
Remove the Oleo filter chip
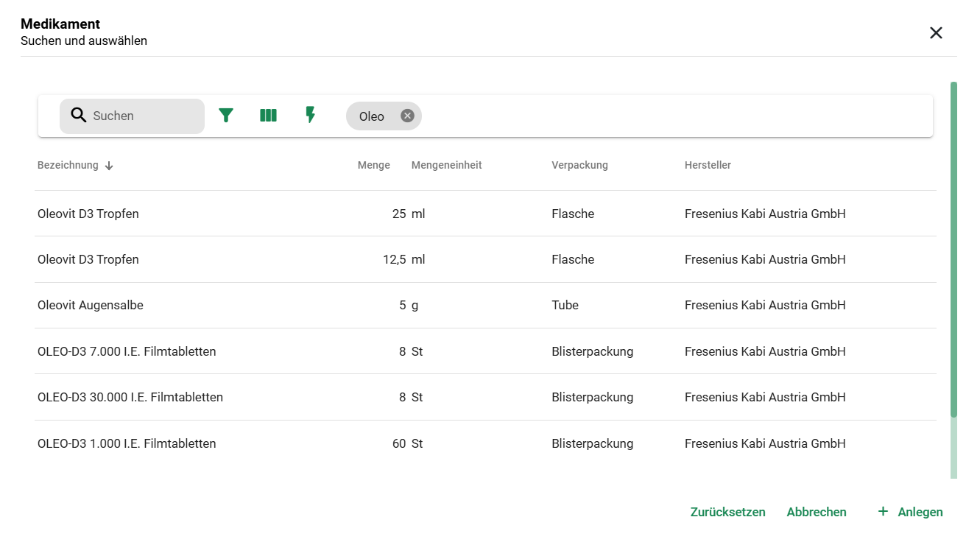(407, 116)
